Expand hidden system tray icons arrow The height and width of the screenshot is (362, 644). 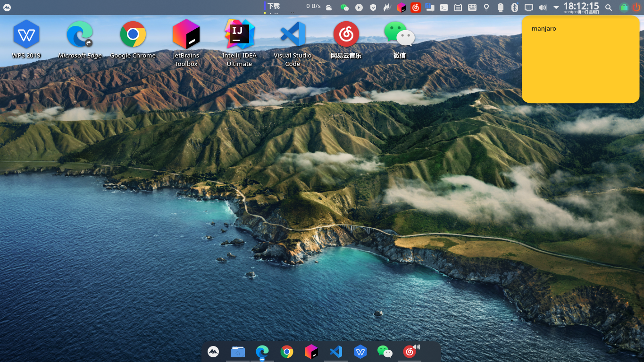pos(556,8)
